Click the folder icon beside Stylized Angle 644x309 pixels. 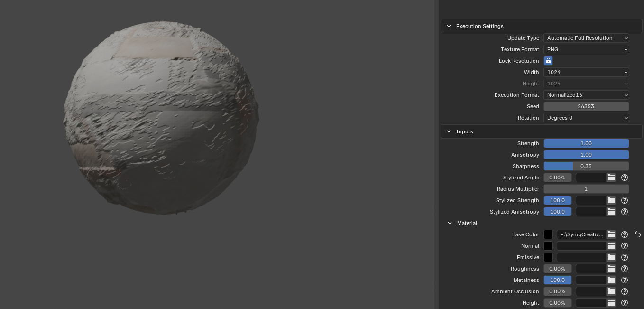click(611, 178)
